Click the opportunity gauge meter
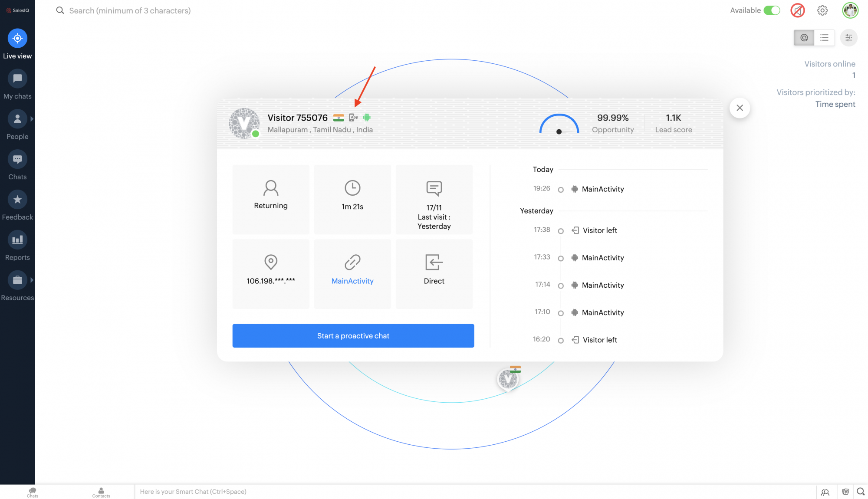This screenshot has width=868, height=499. [x=559, y=125]
